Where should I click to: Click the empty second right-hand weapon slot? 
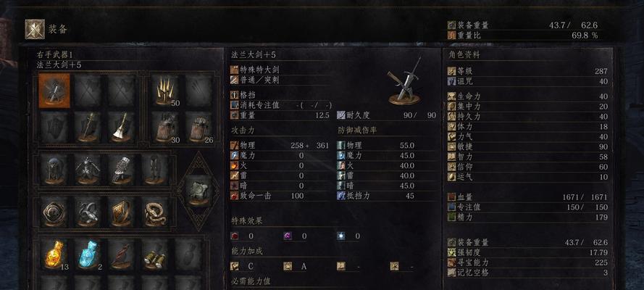point(88,91)
